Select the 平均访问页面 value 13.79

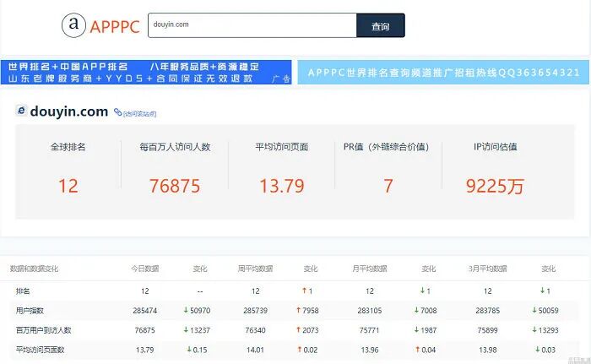(x=281, y=186)
